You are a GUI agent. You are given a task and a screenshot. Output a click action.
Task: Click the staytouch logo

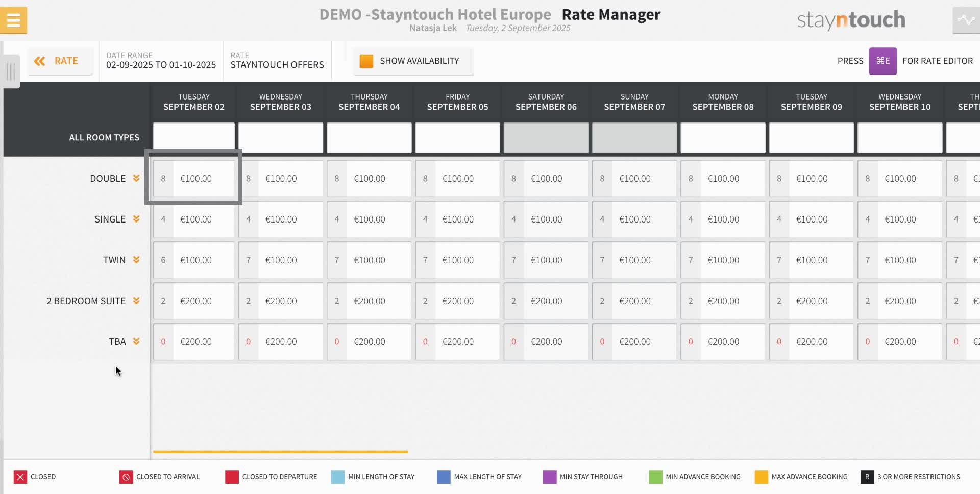point(851,20)
